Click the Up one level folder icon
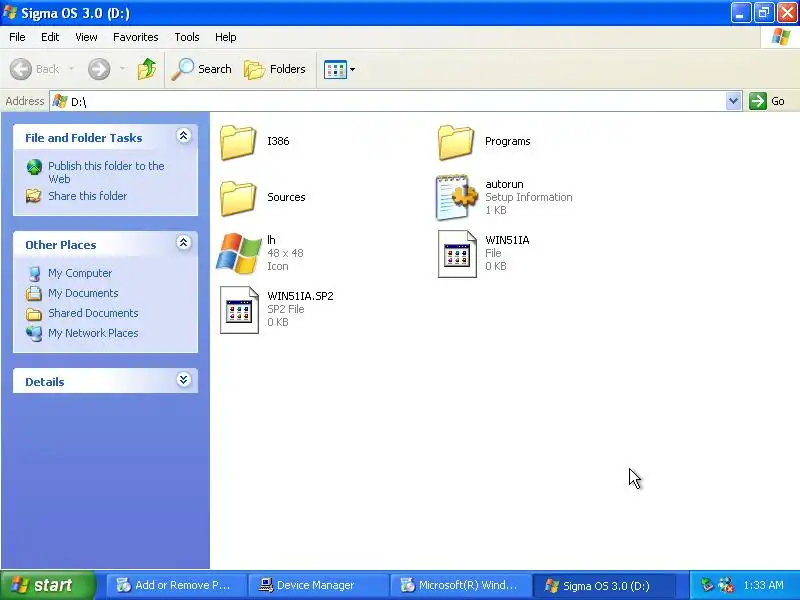This screenshot has height=600, width=800. tap(147, 69)
